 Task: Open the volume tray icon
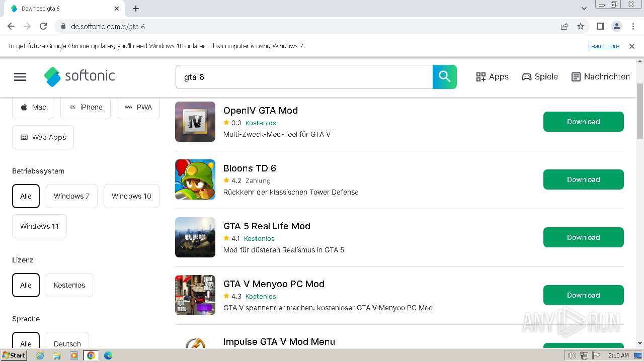(x=572, y=355)
